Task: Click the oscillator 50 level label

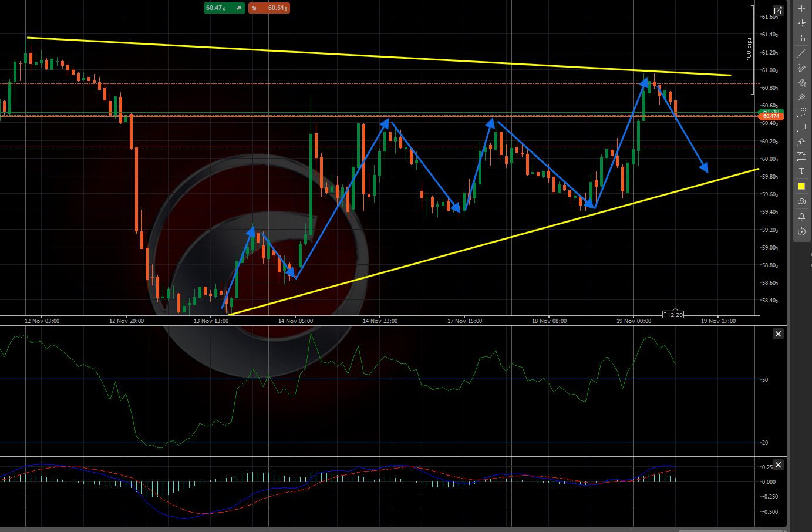Action: 765,380
